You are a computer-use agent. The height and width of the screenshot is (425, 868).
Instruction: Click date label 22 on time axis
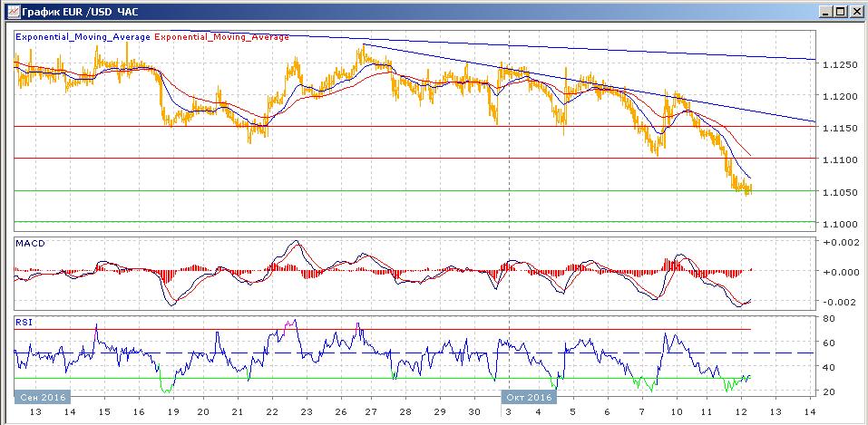tap(271, 412)
